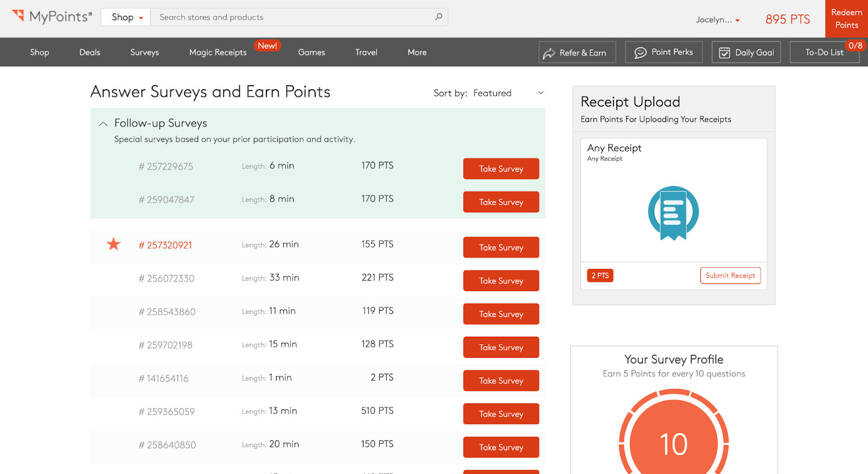Take Survey for # 256072330
Screen dimensions: 868x474
(x=501, y=281)
